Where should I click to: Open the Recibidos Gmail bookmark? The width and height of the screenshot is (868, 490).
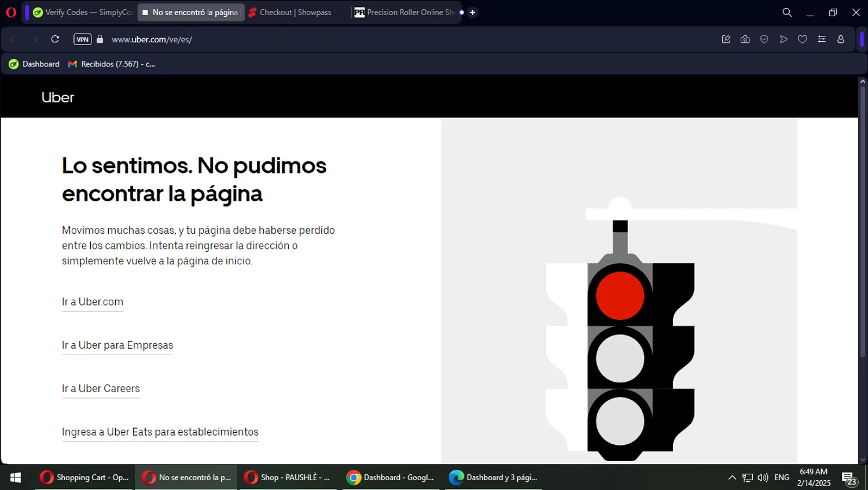(x=112, y=64)
